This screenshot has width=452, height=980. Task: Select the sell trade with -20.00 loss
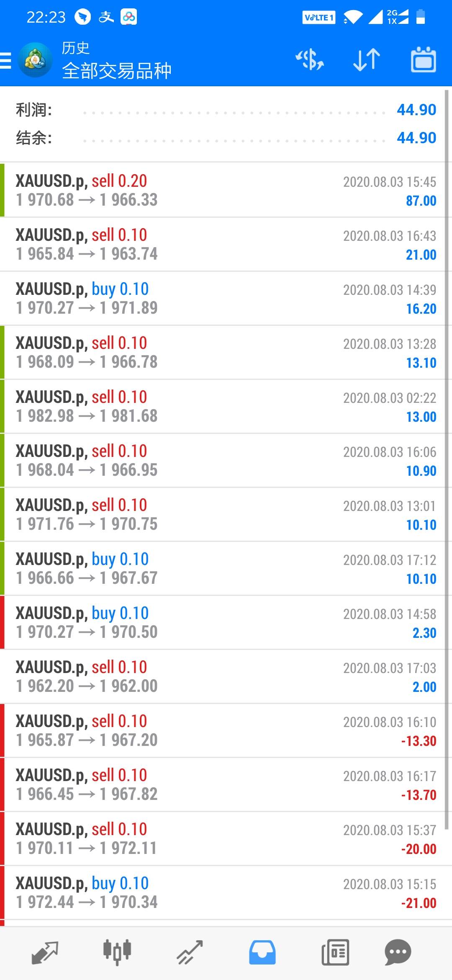pyautogui.click(x=226, y=838)
